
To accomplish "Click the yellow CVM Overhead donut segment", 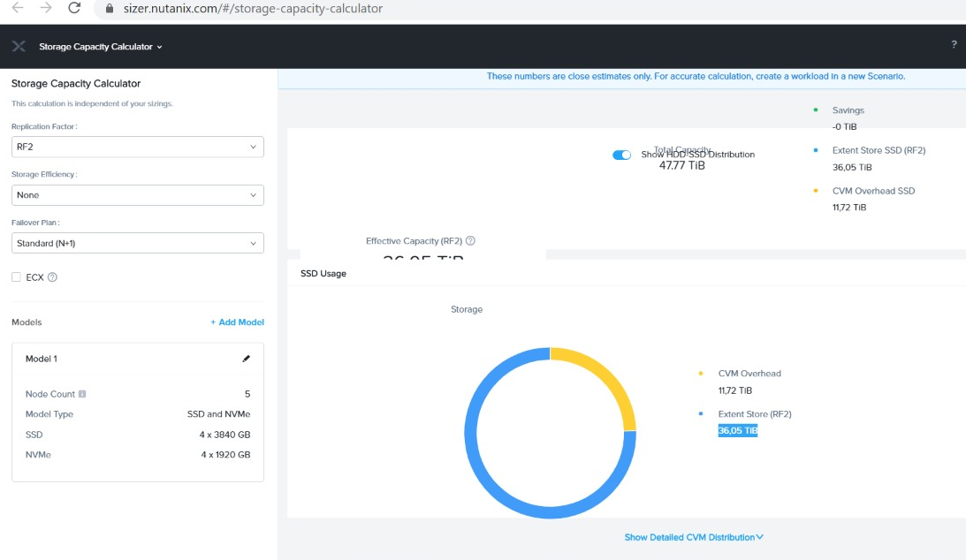I will pyautogui.click(x=607, y=376).
